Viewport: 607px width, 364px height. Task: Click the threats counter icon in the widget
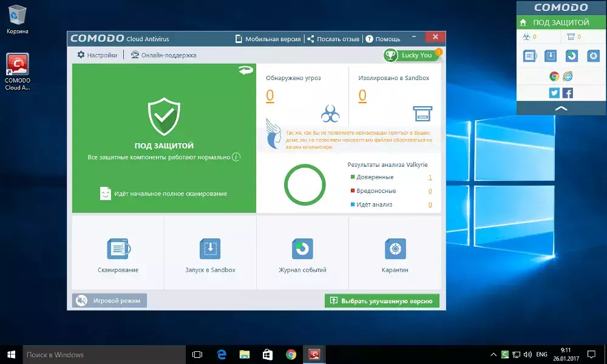pyautogui.click(x=526, y=37)
